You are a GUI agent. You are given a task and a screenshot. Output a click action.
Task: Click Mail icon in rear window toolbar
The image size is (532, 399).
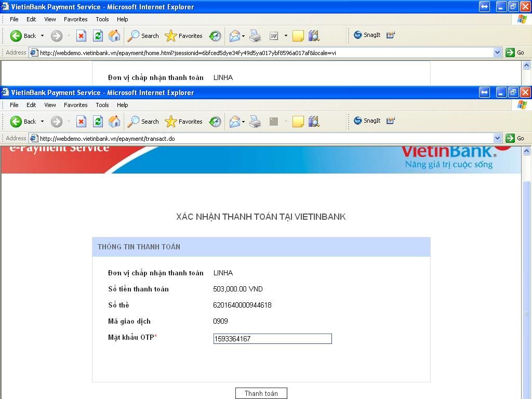coord(234,36)
